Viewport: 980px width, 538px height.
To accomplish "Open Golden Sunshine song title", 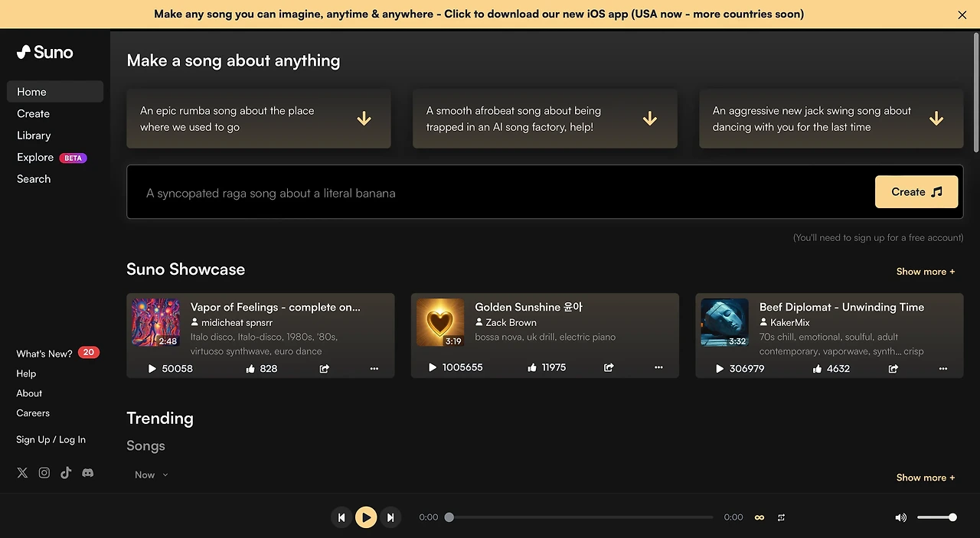I will 529,307.
